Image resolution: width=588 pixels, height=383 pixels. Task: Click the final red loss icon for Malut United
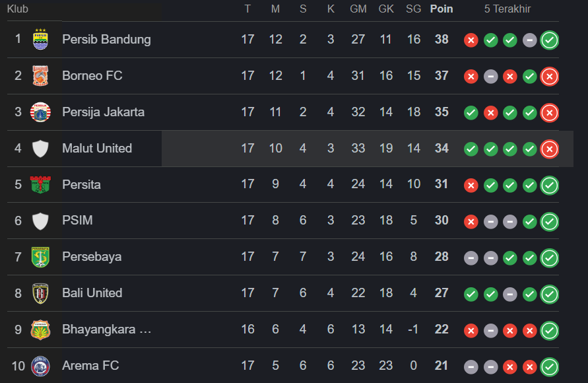(x=549, y=149)
